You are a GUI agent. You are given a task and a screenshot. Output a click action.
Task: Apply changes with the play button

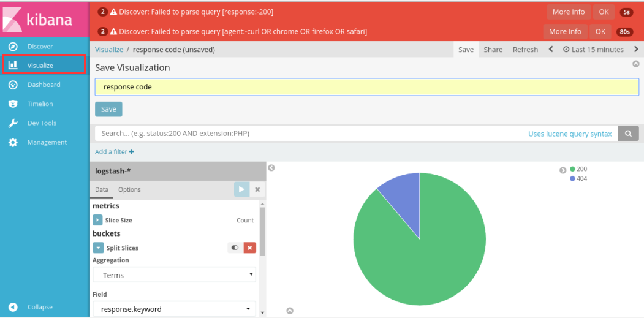pyautogui.click(x=241, y=189)
